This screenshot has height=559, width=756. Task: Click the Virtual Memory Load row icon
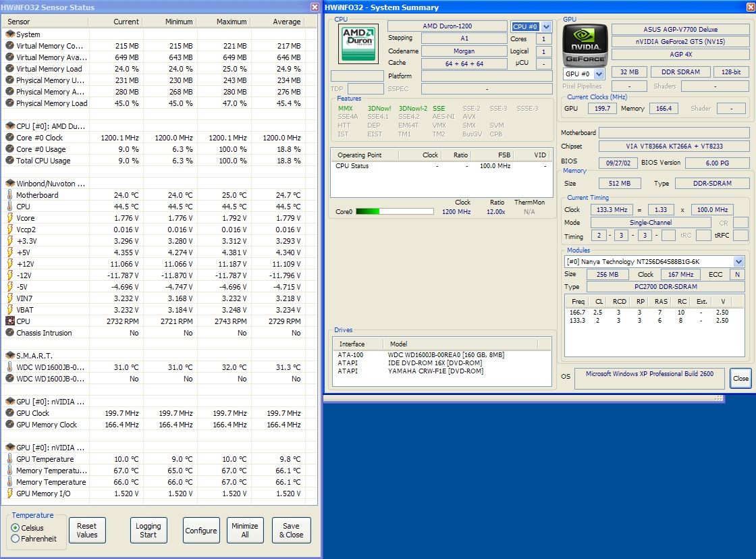point(9,68)
